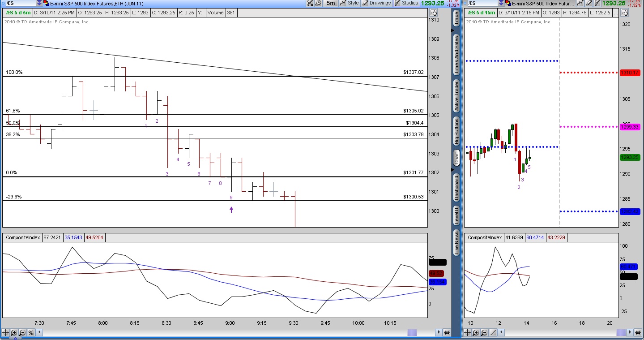Open Studies menu in left chart toolbar

pos(406,3)
